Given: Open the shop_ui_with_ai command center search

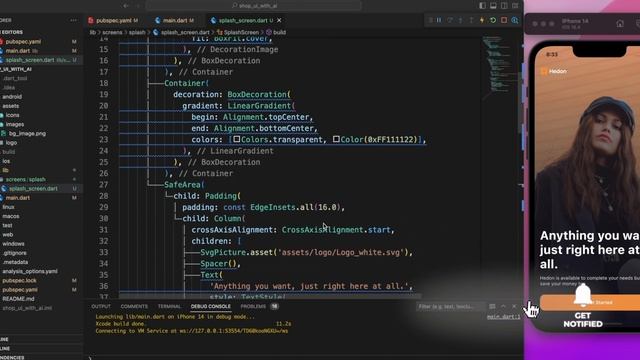Looking at the screenshot, I should 253,6.
